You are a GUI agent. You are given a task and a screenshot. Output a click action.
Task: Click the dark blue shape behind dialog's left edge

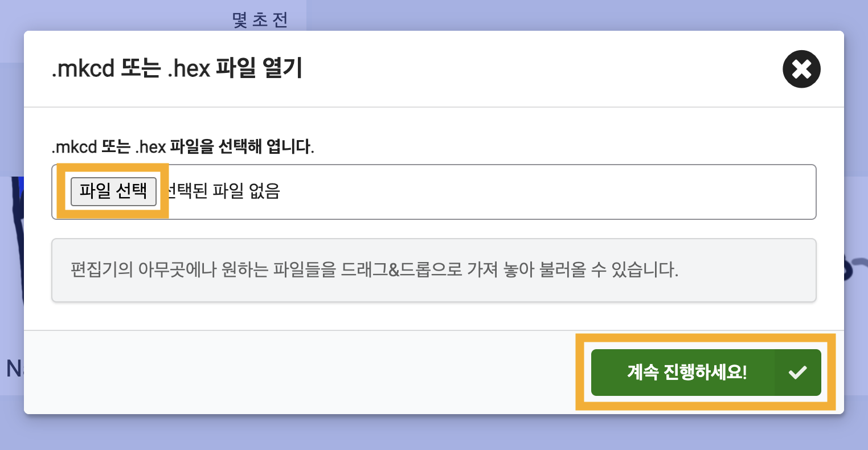pyautogui.click(x=18, y=239)
